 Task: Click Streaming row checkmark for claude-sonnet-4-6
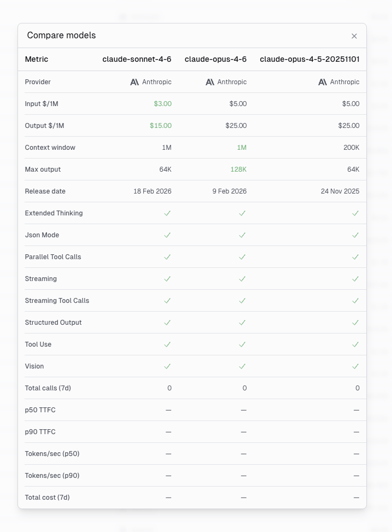point(167,279)
